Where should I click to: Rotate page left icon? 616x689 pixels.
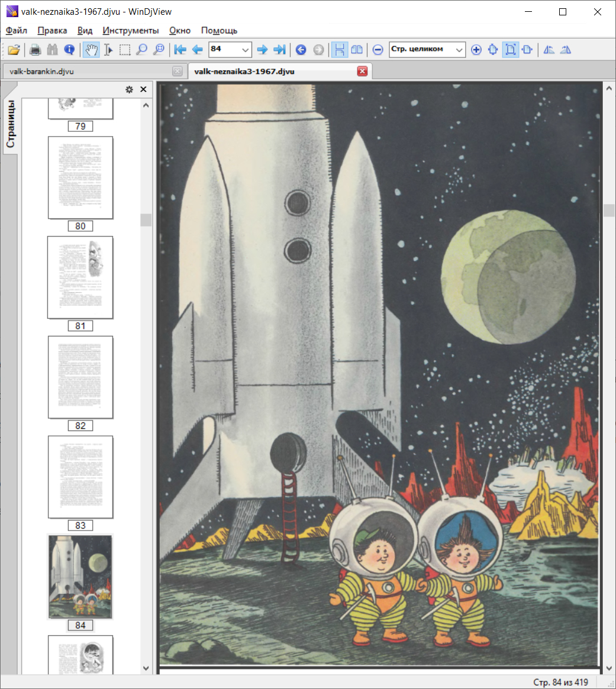pyautogui.click(x=549, y=50)
